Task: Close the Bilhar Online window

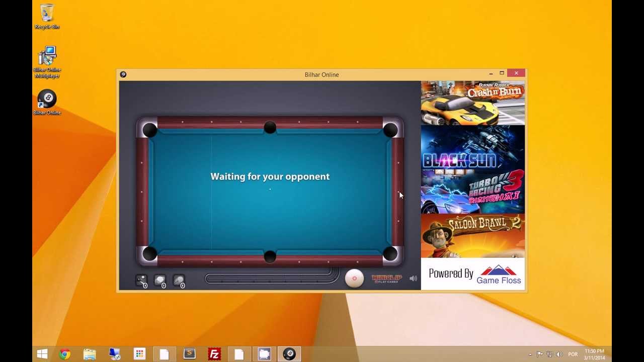Action: pos(516,73)
